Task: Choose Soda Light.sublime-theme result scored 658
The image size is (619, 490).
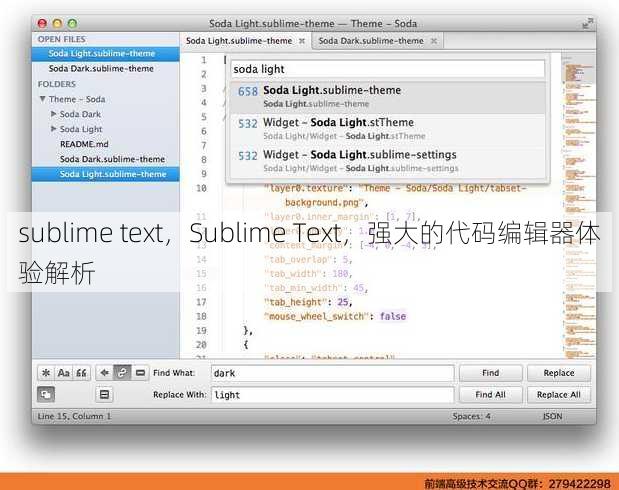Action: (388, 97)
